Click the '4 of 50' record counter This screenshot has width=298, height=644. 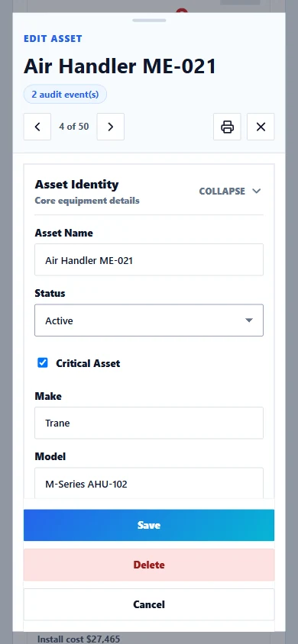tap(74, 127)
